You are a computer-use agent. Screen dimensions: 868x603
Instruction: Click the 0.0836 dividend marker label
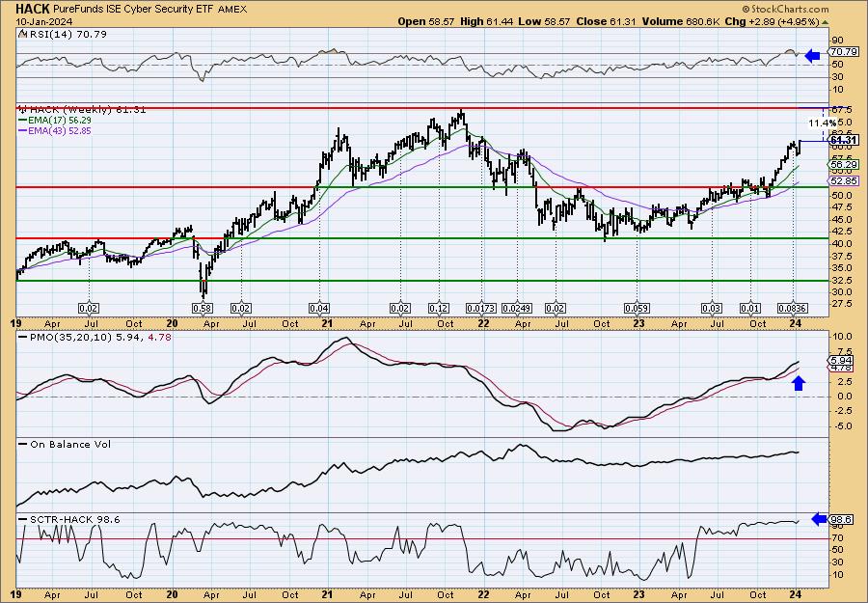coord(793,308)
